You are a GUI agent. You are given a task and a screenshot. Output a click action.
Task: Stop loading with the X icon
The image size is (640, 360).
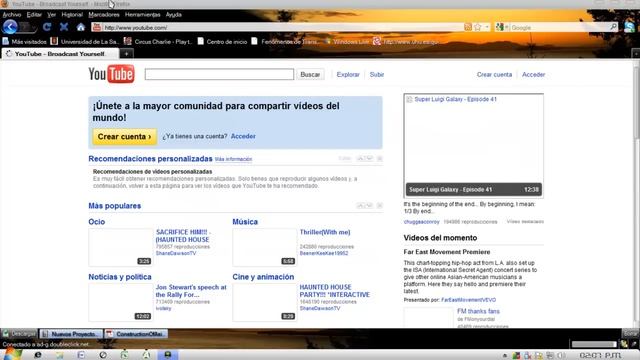(64, 27)
